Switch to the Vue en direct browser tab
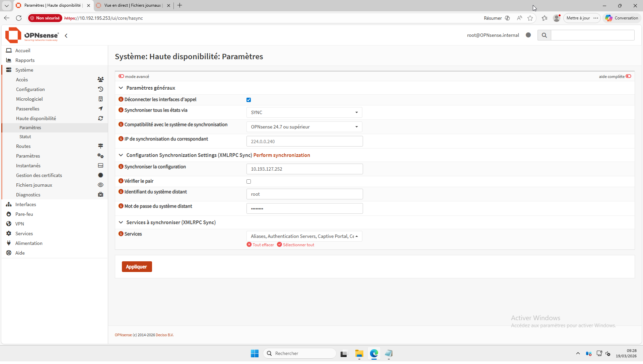The image size is (643, 364). pyautogui.click(x=133, y=5)
